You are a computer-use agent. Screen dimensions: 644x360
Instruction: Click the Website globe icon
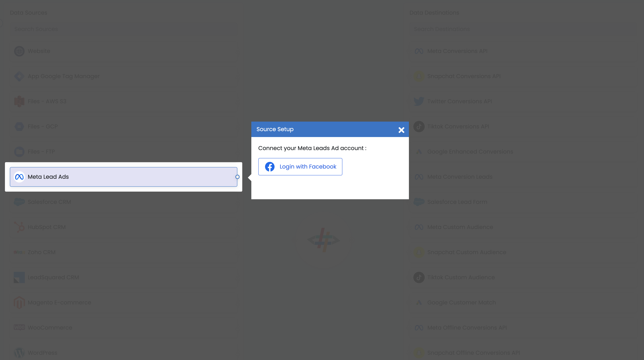pos(19,51)
